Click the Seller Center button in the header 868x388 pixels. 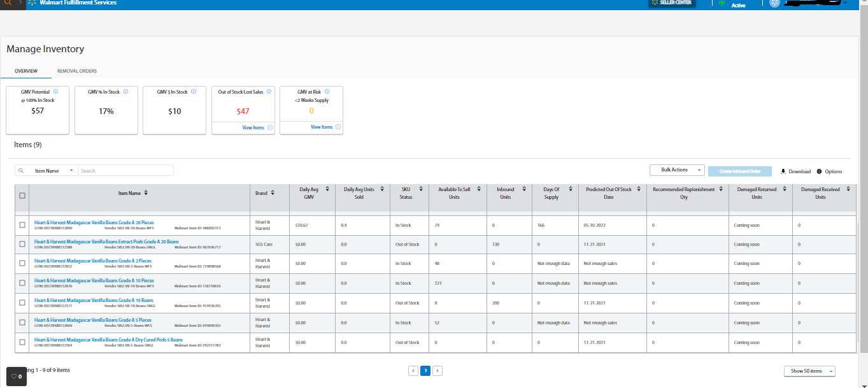tap(672, 3)
